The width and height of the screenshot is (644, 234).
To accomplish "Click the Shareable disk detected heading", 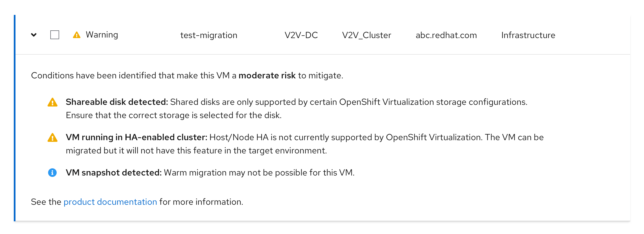I will tap(117, 102).
